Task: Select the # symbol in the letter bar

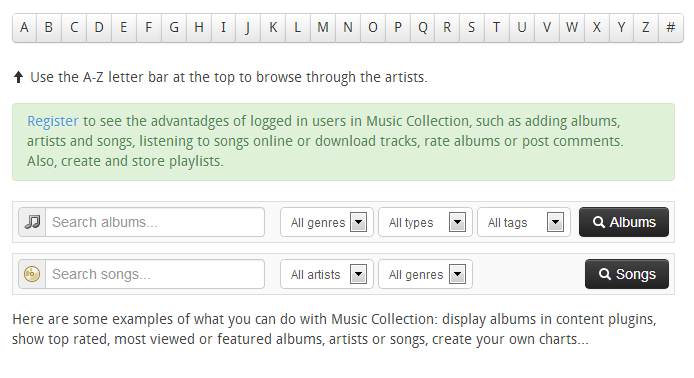Action: tap(671, 28)
